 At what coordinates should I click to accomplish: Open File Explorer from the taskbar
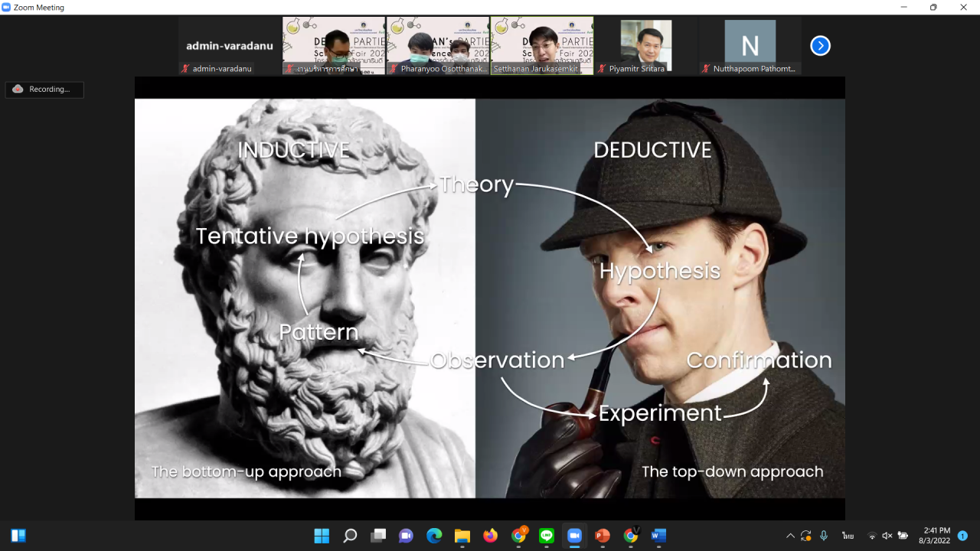(462, 536)
